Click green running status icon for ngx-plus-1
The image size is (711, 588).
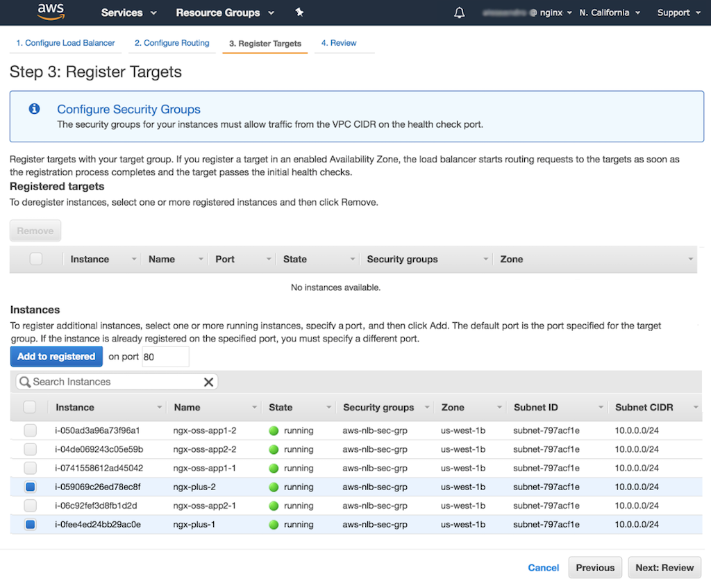(x=274, y=524)
